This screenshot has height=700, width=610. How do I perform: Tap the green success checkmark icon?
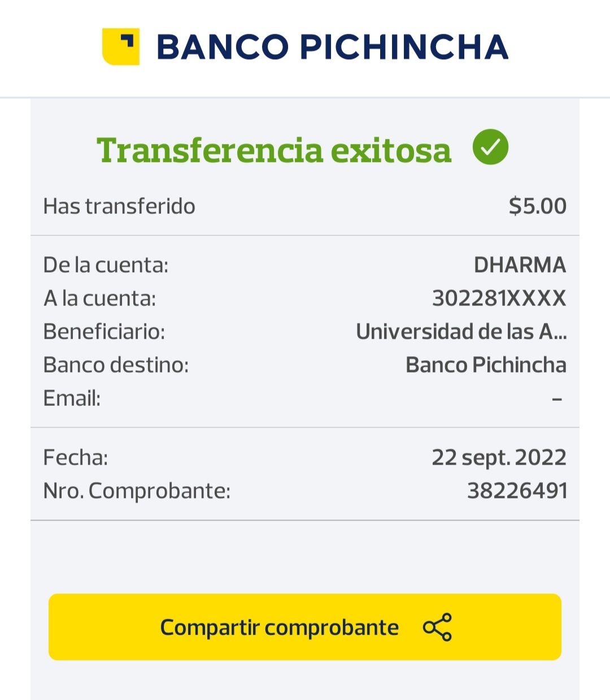(490, 147)
